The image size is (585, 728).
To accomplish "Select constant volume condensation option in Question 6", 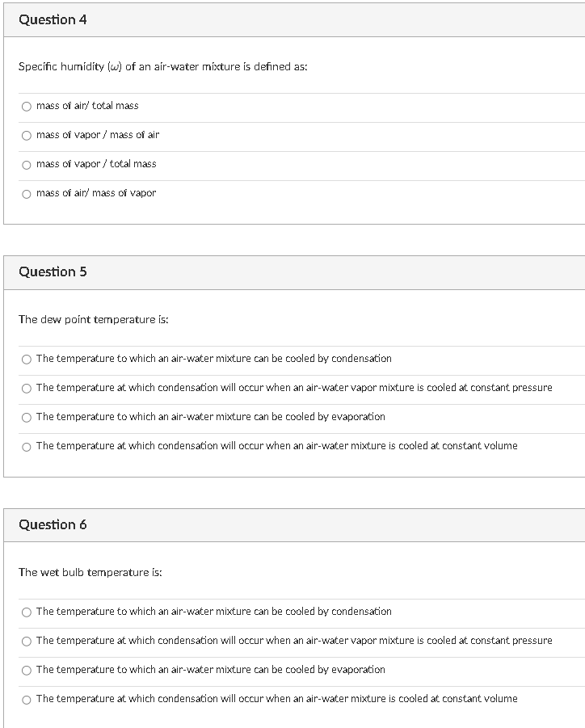I will (27, 699).
